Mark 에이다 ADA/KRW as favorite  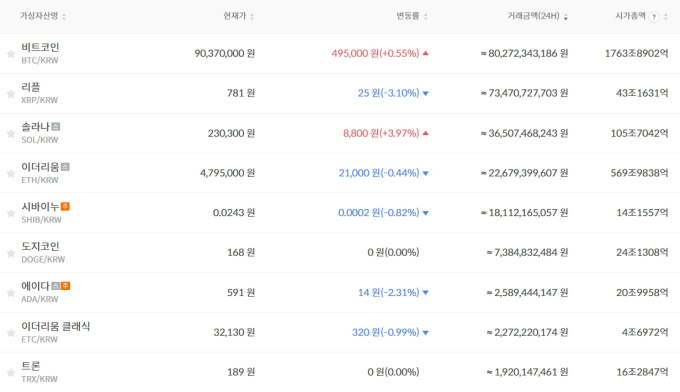(x=11, y=293)
